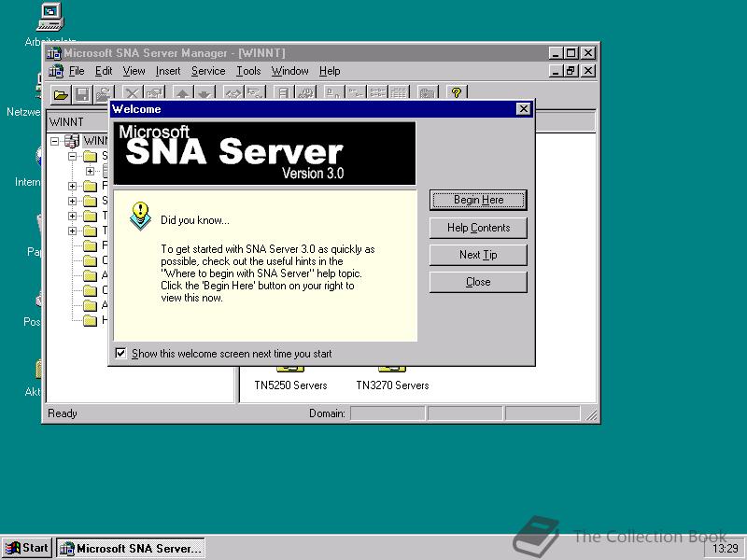
Task: Open Help Contents from Welcome dialog
Action: coord(478,228)
